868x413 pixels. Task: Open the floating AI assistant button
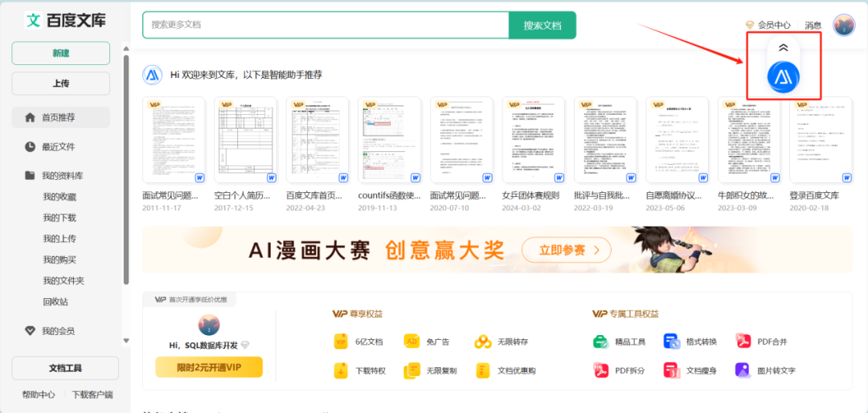click(783, 78)
